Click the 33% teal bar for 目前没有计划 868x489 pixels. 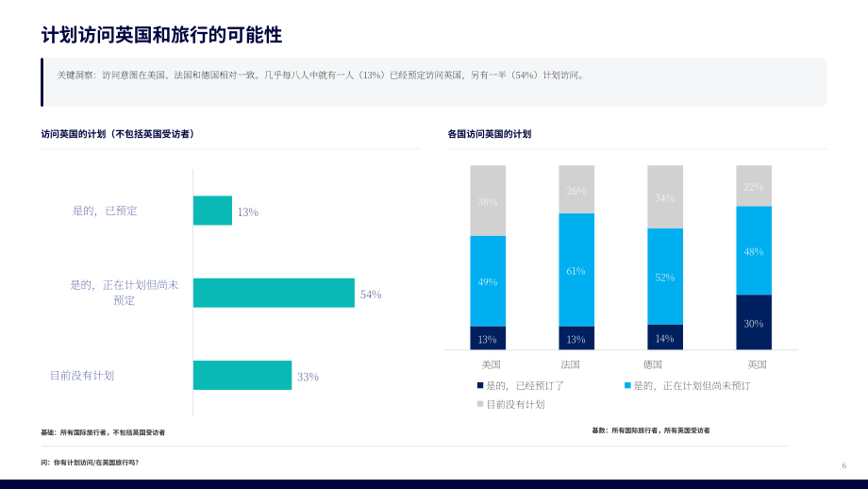pyautogui.click(x=242, y=375)
